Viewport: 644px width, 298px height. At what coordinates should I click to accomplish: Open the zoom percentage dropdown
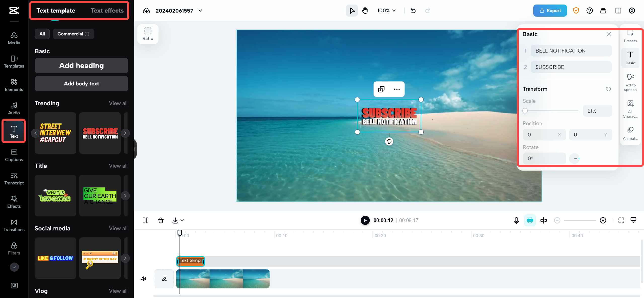[x=386, y=11]
